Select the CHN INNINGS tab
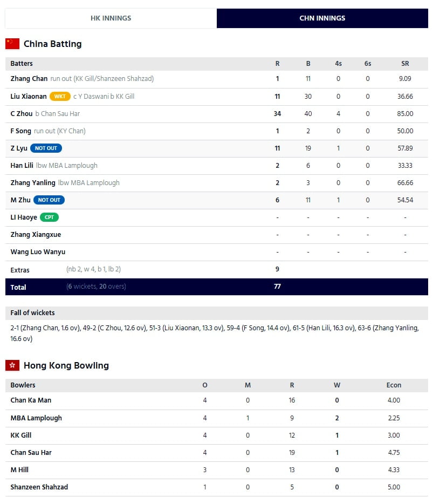Image resolution: width=433 pixels, height=504 pixels. (x=322, y=18)
